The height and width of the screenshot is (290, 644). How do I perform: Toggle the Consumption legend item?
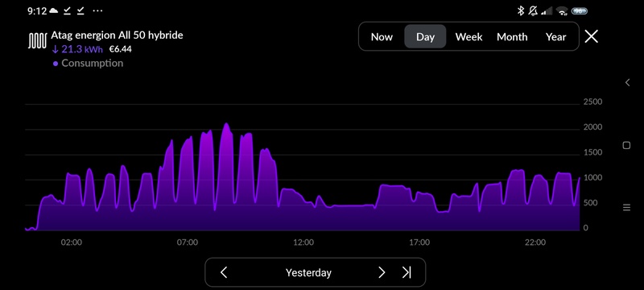pyautogui.click(x=88, y=64)
